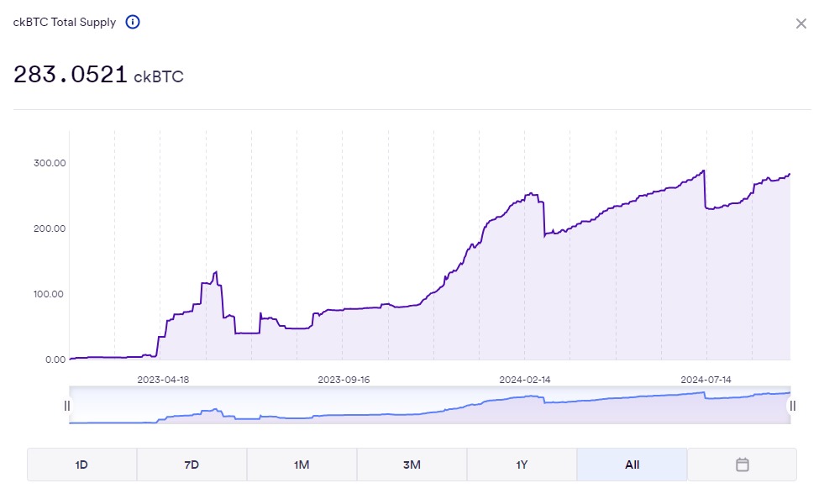Select the 1D time range

click(81, 464)
